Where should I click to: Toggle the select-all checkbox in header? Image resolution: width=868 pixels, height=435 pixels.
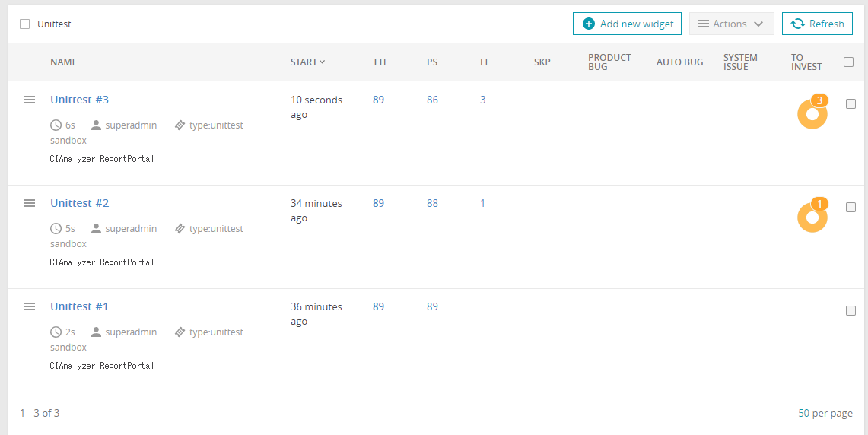[x=848, y=62]
